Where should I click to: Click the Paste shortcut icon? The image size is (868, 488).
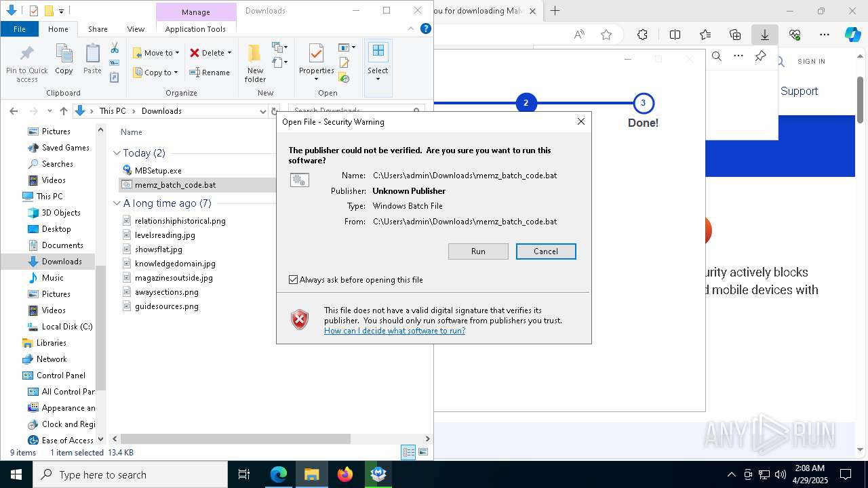point(115,77)
